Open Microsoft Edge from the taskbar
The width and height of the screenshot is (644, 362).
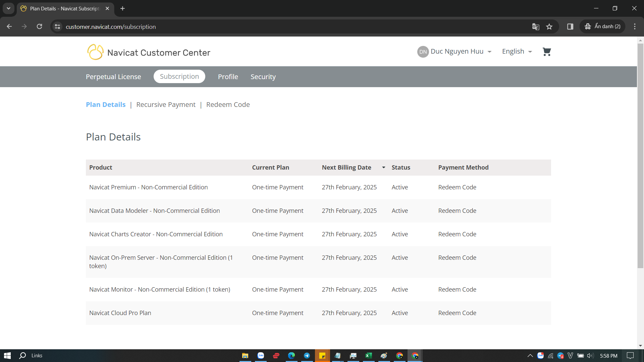tap(291, 356)
